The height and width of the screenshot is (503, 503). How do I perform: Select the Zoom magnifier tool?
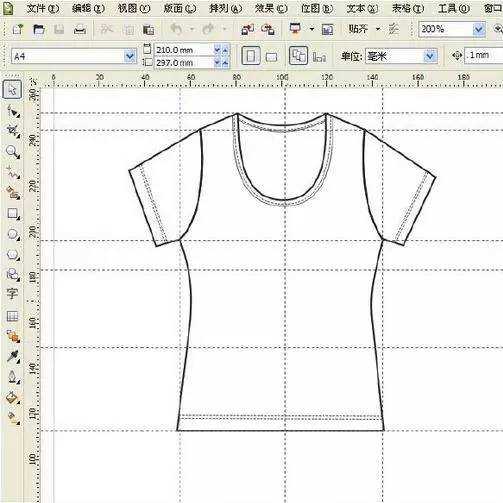[x=13, y=152]
